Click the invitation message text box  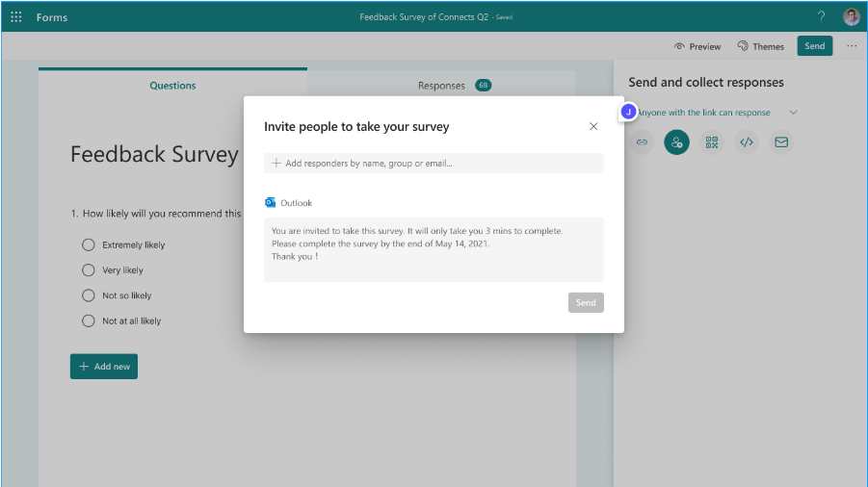pos(434,250)
